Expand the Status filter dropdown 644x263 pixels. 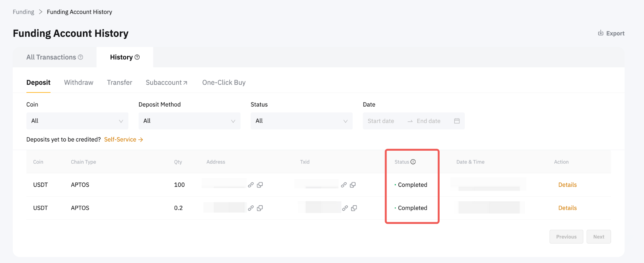pyautogui.click(x=301, y=121)
